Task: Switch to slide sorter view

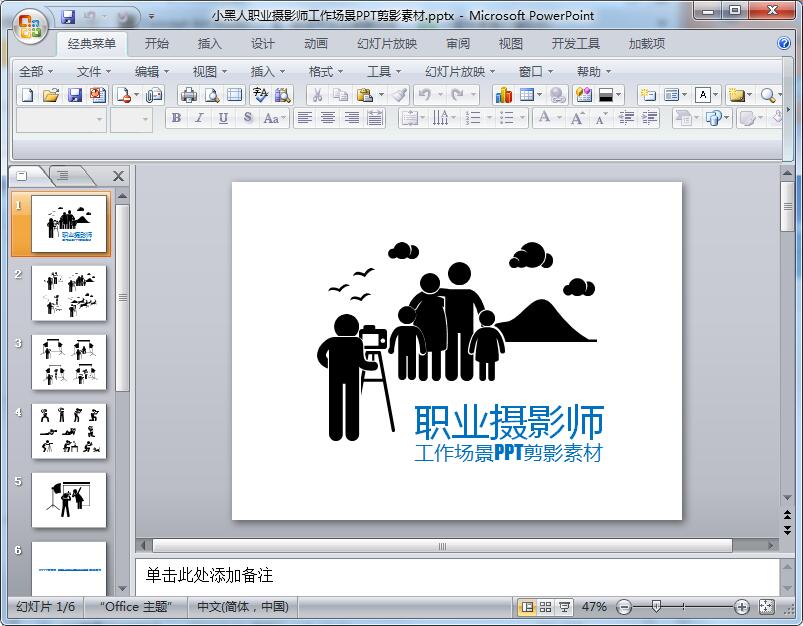Action: (x=546, y=607)
